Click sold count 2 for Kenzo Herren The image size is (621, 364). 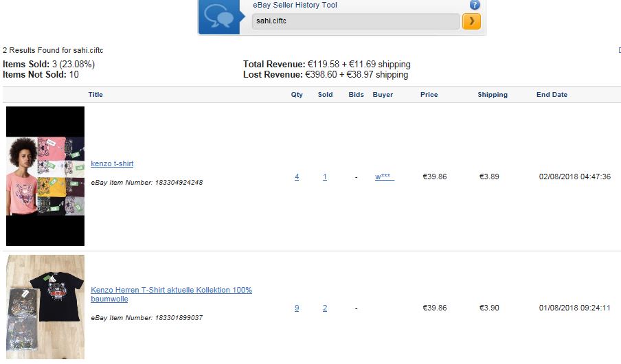coord(325,308)
